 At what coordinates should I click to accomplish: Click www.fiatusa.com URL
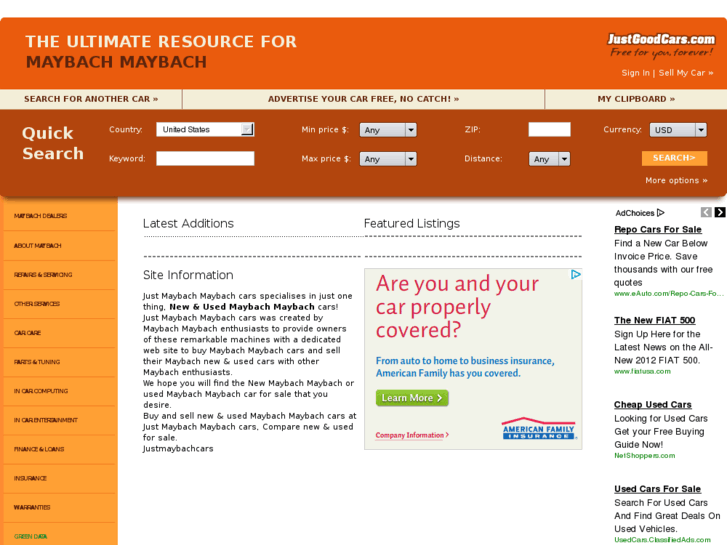[643, 372]
